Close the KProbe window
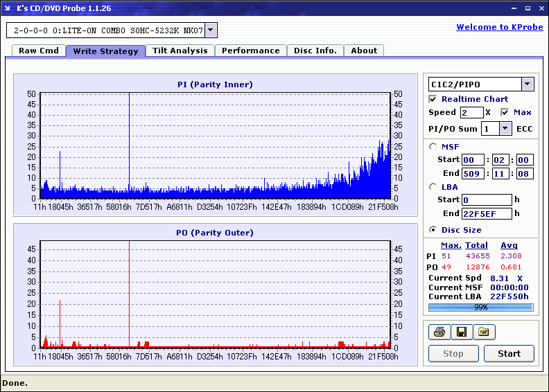This screenshot has height=392, width=549. point(541,8)
